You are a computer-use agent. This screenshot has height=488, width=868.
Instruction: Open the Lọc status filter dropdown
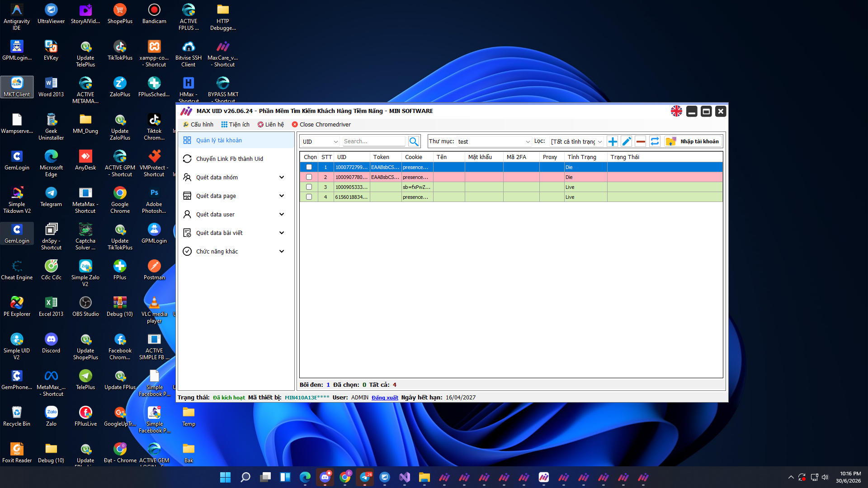point(576,141)
